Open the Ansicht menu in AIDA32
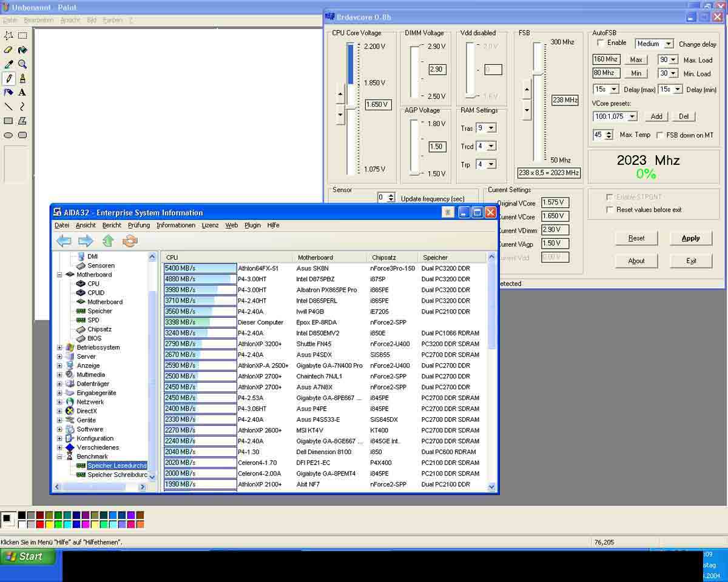This screenshot has width=728, height=582. [86, 225]
